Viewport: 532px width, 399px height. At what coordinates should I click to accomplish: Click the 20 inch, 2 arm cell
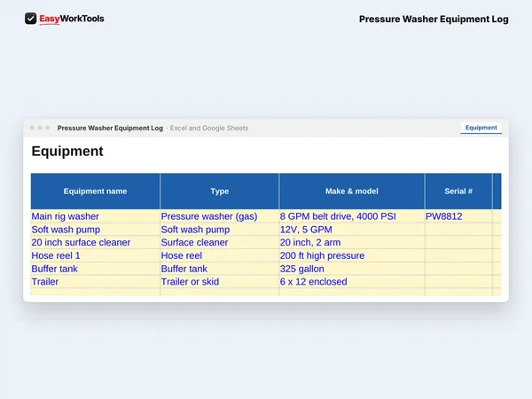pos(351,243)
